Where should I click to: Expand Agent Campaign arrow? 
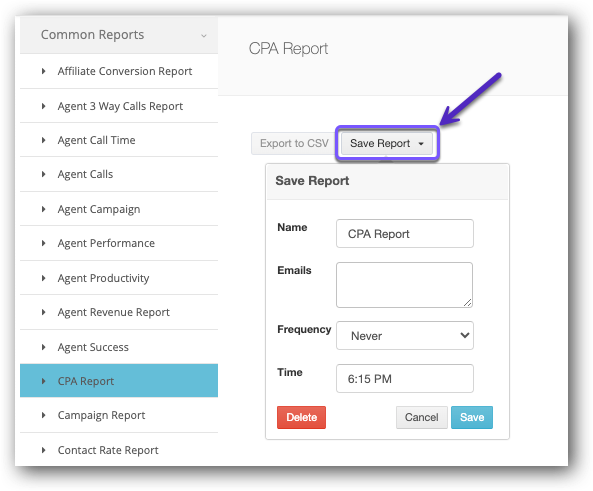(43, 209)
